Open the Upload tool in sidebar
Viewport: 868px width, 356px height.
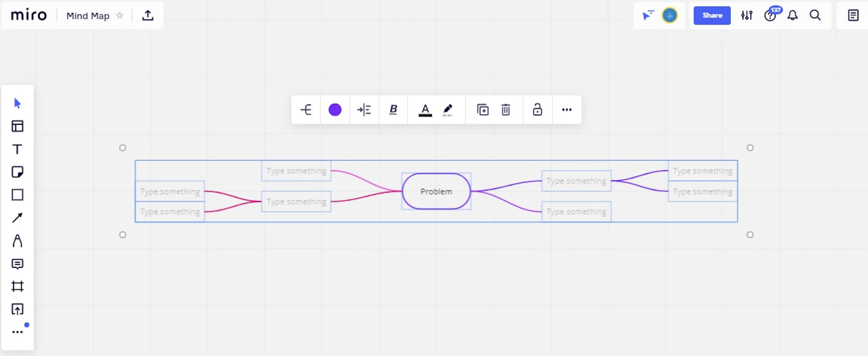tap(17, 309)
